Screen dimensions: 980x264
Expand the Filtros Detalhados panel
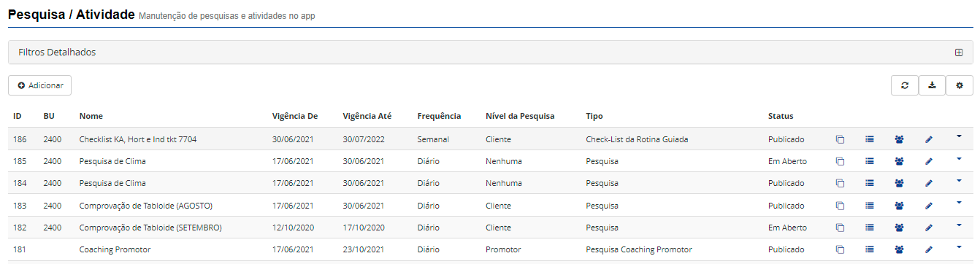[959, 53]
